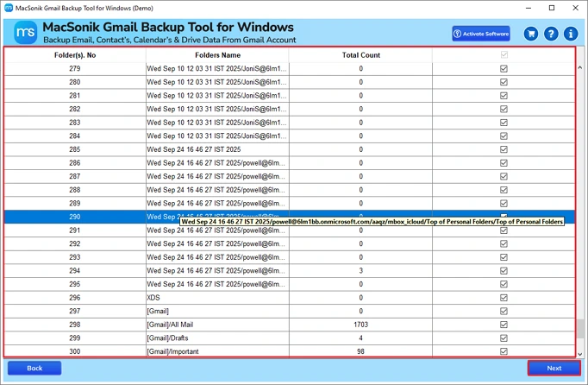Select folder name in row 287
Screen dimensions: 588x385
(216, 176)
